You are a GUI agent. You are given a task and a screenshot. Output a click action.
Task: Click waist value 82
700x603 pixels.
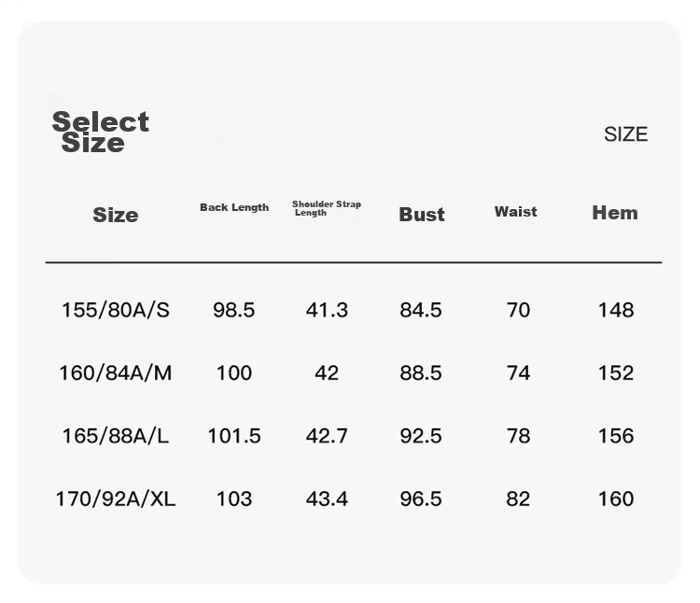coord(518,499)
